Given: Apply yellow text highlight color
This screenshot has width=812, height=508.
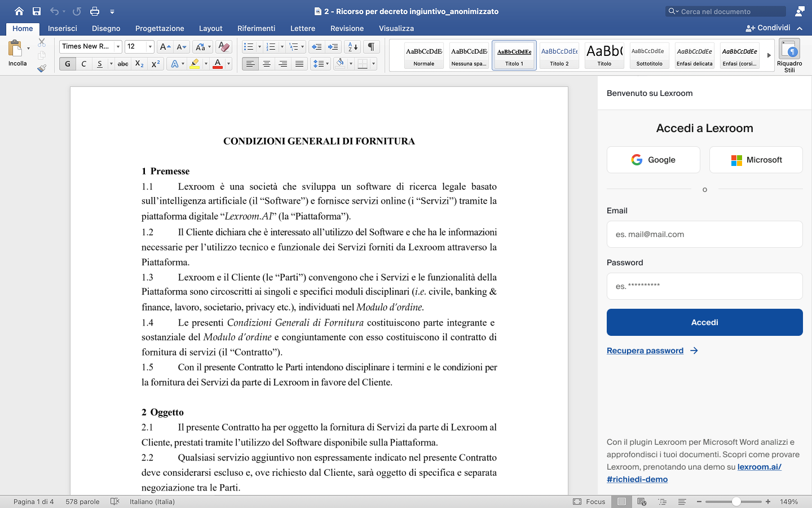Looking at the screenshot, I should click(195, 64).
